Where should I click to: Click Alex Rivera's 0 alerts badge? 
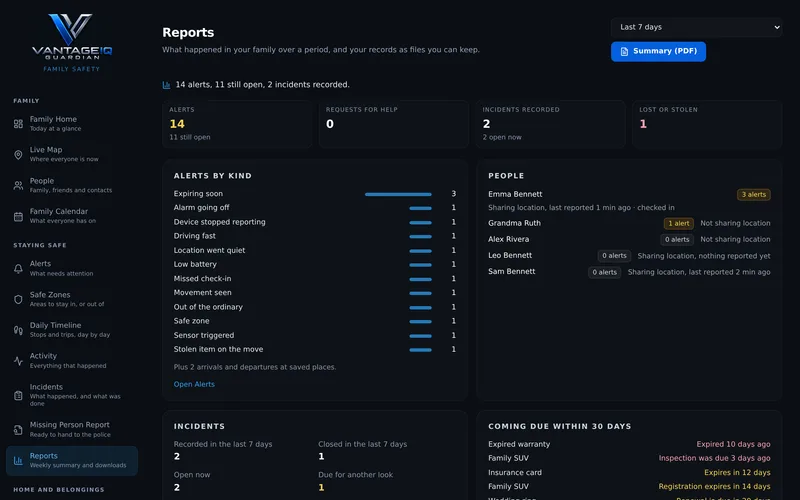(x=677, y=239)
